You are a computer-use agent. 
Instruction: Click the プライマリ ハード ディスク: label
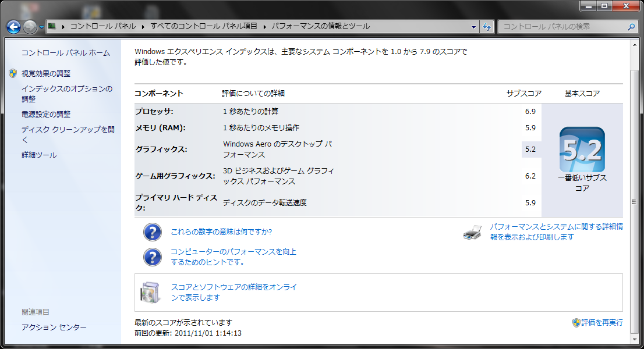coord(176,202)
